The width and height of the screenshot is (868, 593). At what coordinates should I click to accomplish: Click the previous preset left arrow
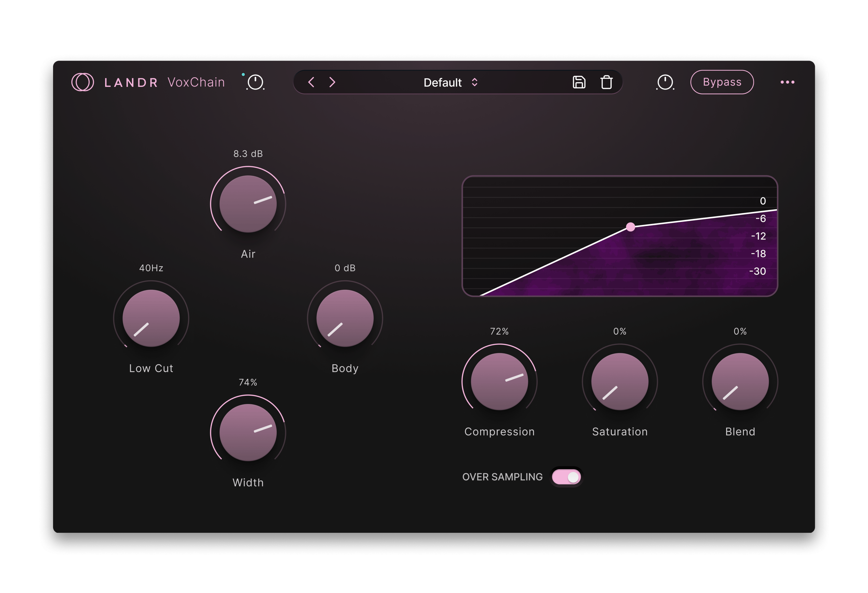[311, 82]
